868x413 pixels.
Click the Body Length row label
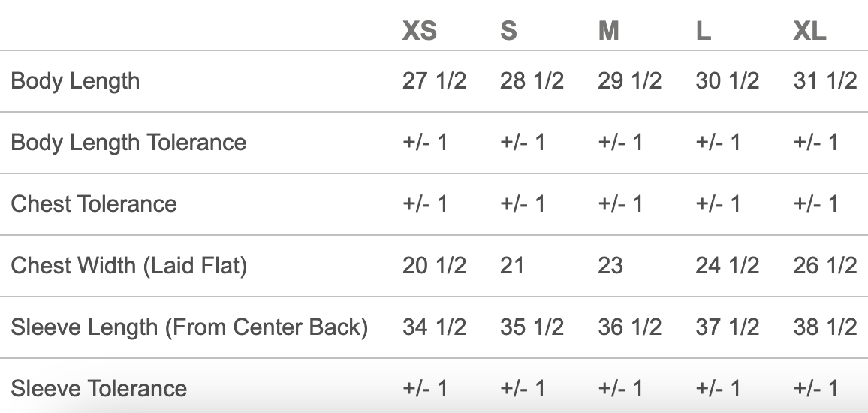tap(75, 81)
